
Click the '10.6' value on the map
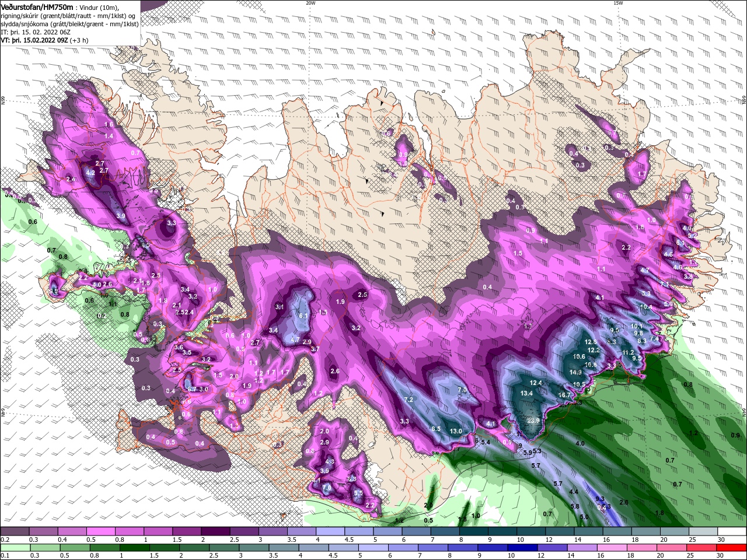579,356
